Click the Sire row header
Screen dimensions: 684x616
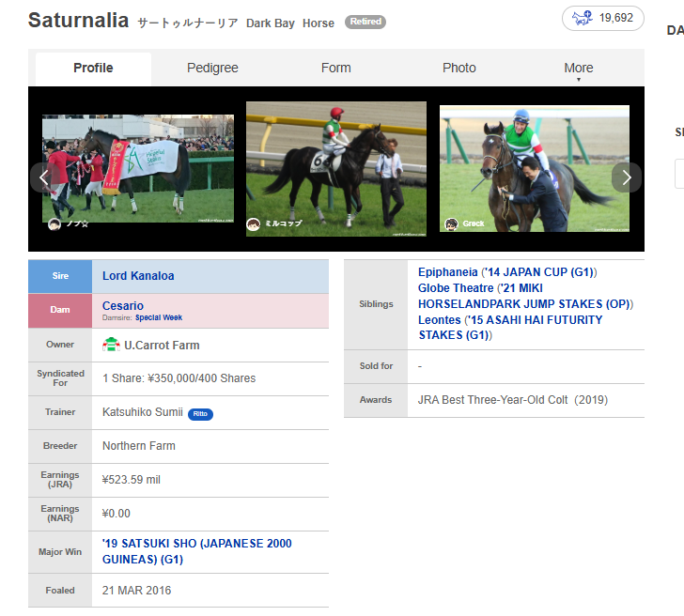coord(60,276)
